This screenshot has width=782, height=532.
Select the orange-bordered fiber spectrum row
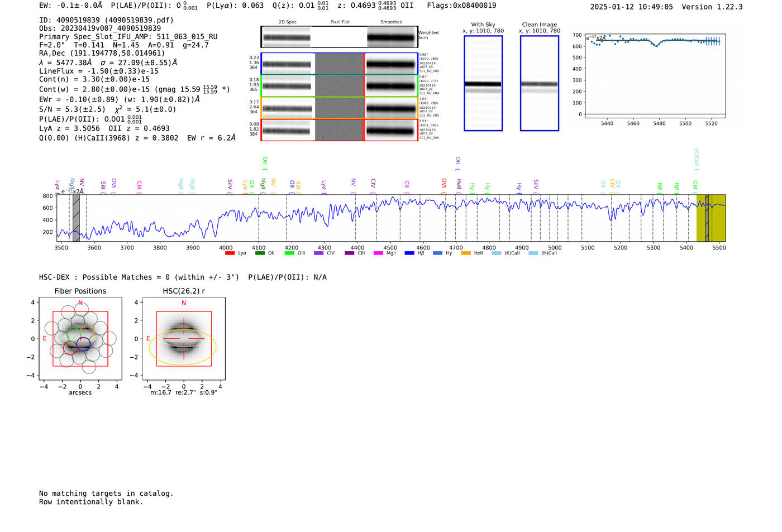coord(339,108)
